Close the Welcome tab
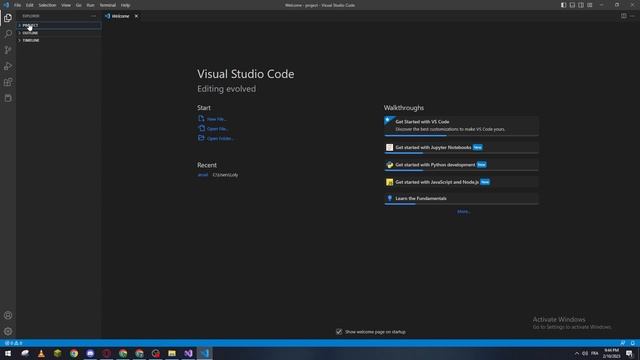The height and width of the screenshot is (360, 640). 136,16
